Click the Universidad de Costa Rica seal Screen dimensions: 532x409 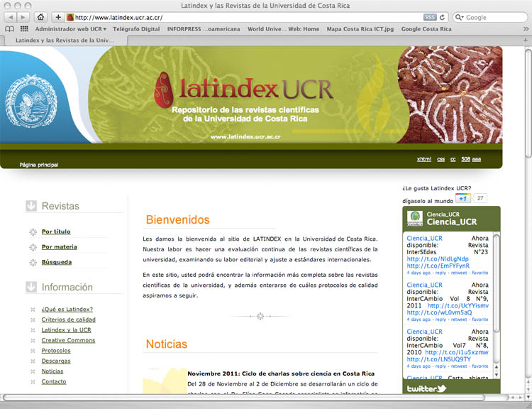(31, 101)
